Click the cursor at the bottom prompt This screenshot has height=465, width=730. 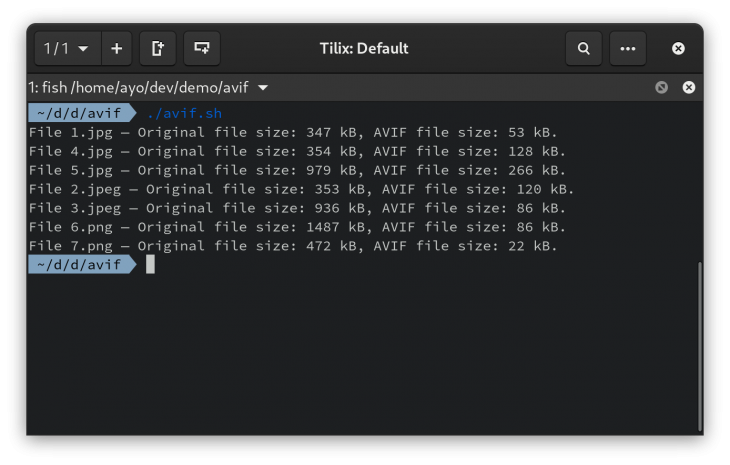point(150,264)
